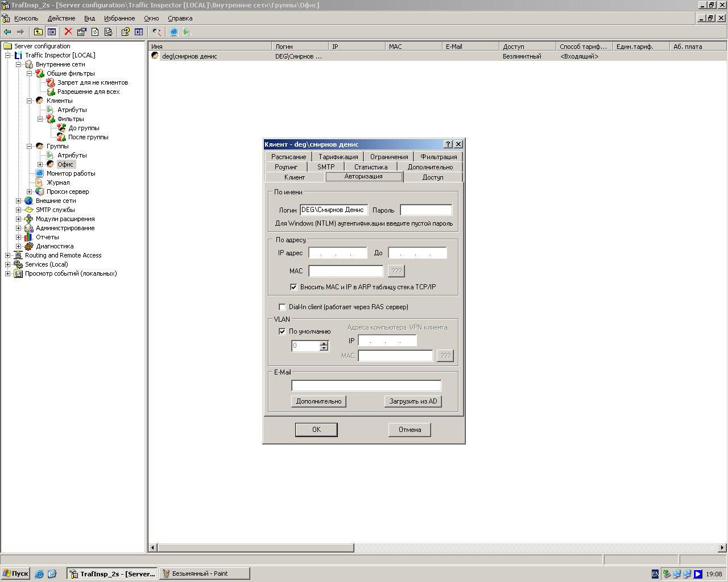
Task: Expand the 'Внешние сети' tree node
Action: tap(19, 201)
